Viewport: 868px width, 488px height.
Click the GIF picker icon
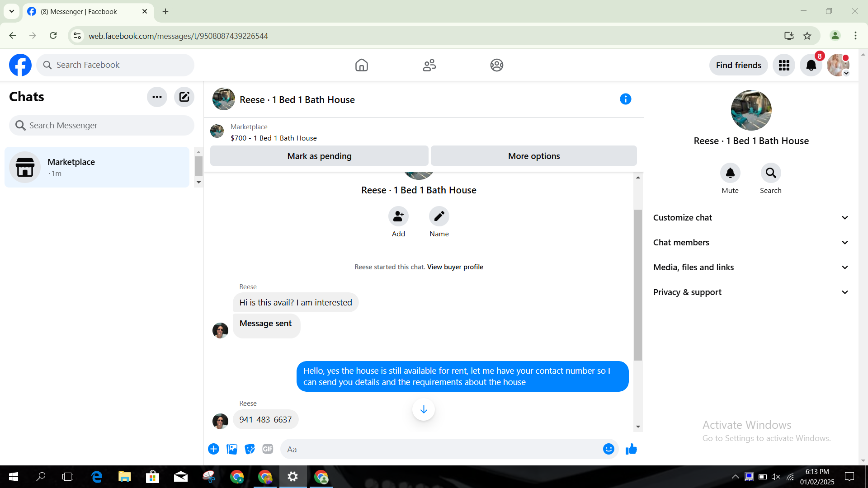point(268,449)
